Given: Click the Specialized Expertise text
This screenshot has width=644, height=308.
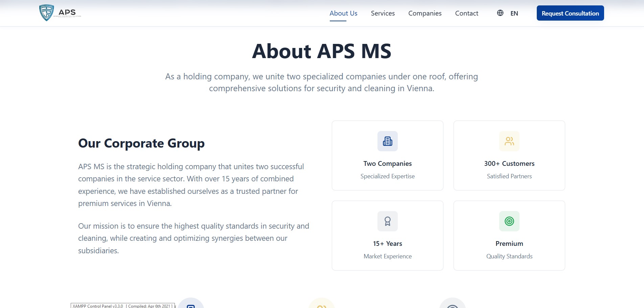Looking at the screenshot, I should click(x=388, y=176).
